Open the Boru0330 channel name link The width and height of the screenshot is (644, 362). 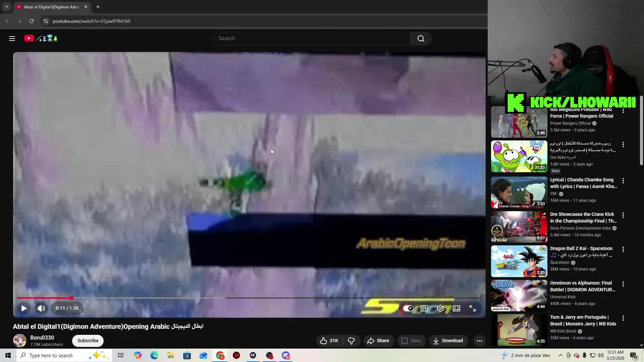[42, 338]
